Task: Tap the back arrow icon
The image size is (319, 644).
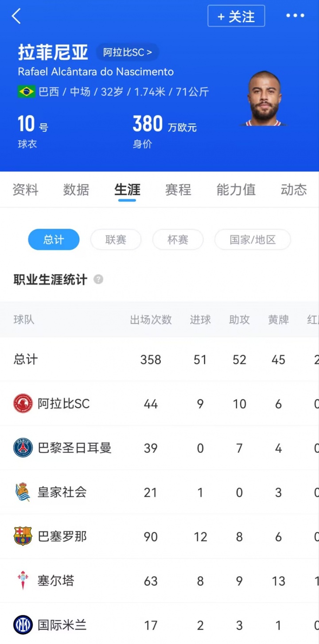Action: tap(16, 16)
